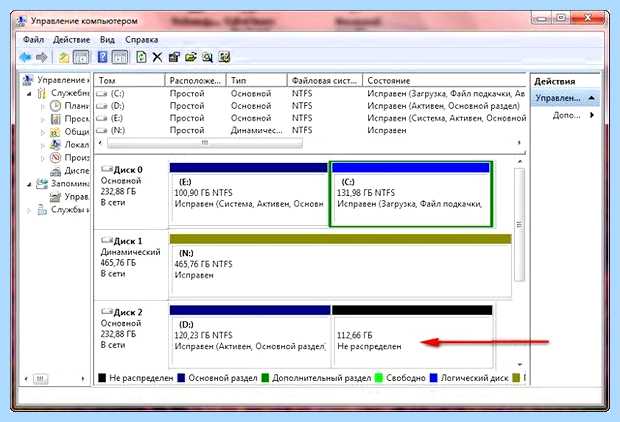The height and width of the screenshot is (422, 620).
Task: Open the Файл menu
Action: click(x=33, y=40)
